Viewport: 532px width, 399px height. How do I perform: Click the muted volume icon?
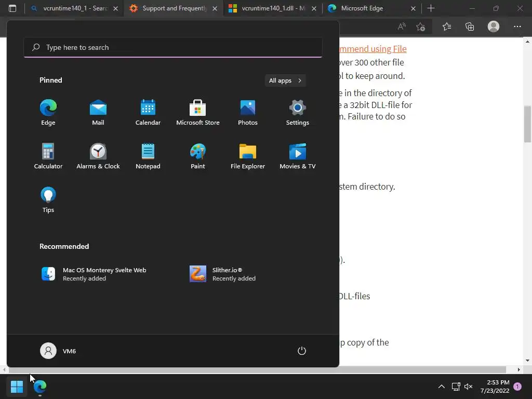click(x=468, y=387)
